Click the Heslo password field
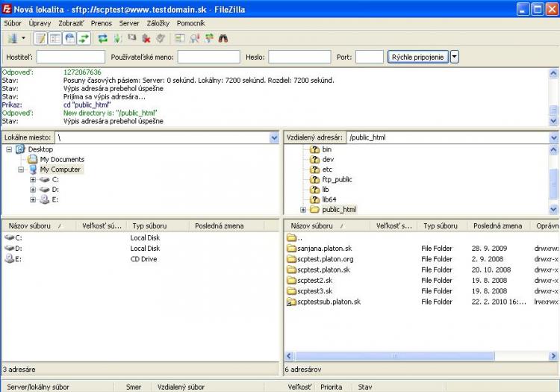The width and height of the screenshot is (560, 392). tap(299, 57)
